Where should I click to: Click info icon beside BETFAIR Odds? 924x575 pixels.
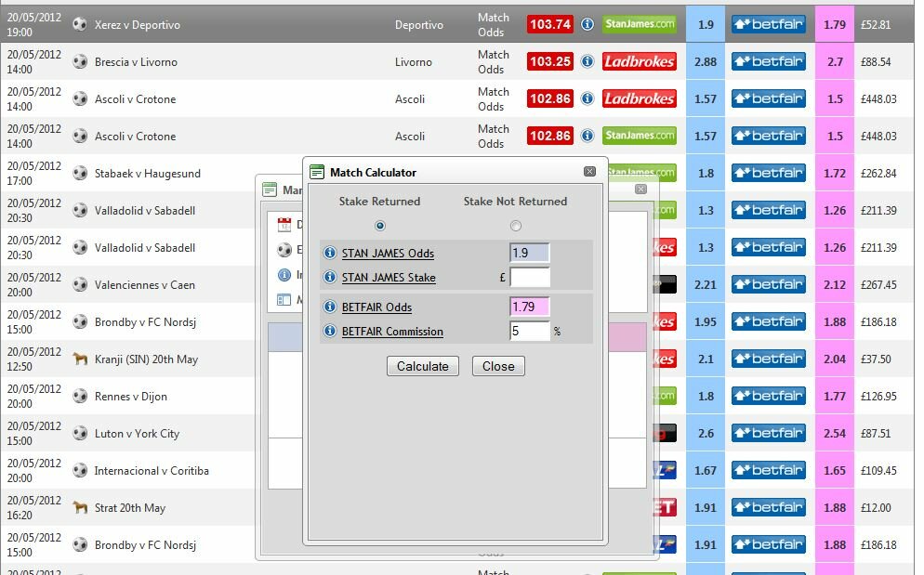pos(330,307)
